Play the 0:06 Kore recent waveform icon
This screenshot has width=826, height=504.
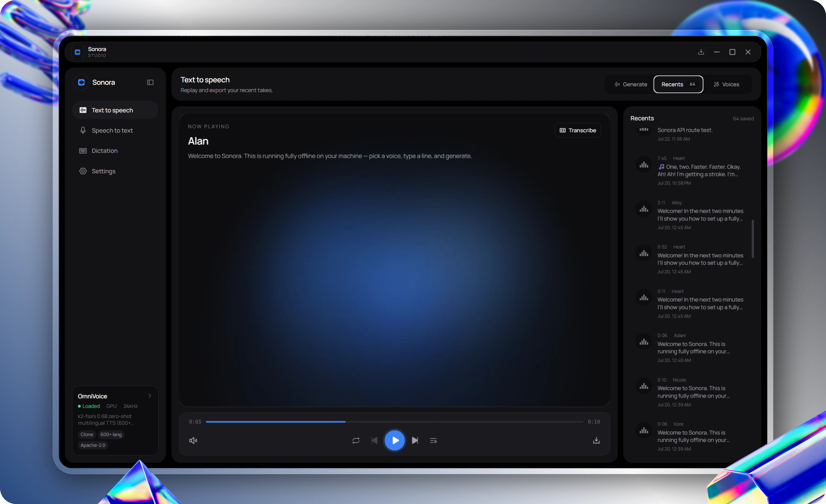(644, 431)
